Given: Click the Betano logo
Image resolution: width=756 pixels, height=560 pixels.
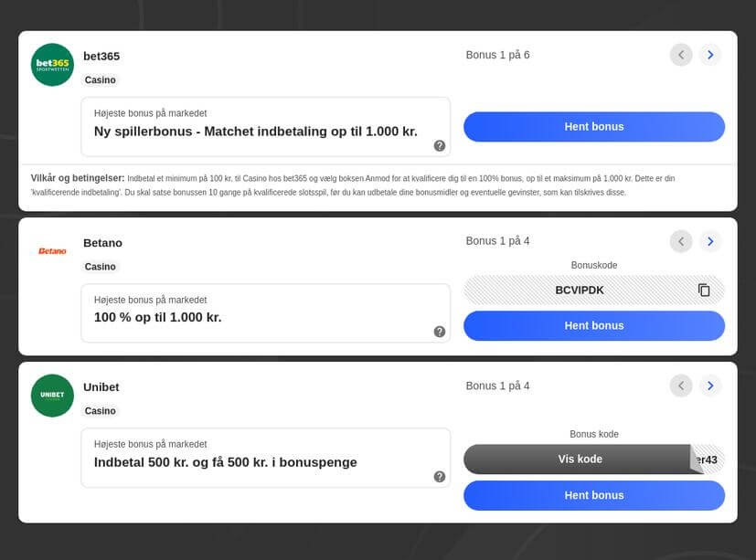Looking at the screenshot, I should (x=52, y=251).
